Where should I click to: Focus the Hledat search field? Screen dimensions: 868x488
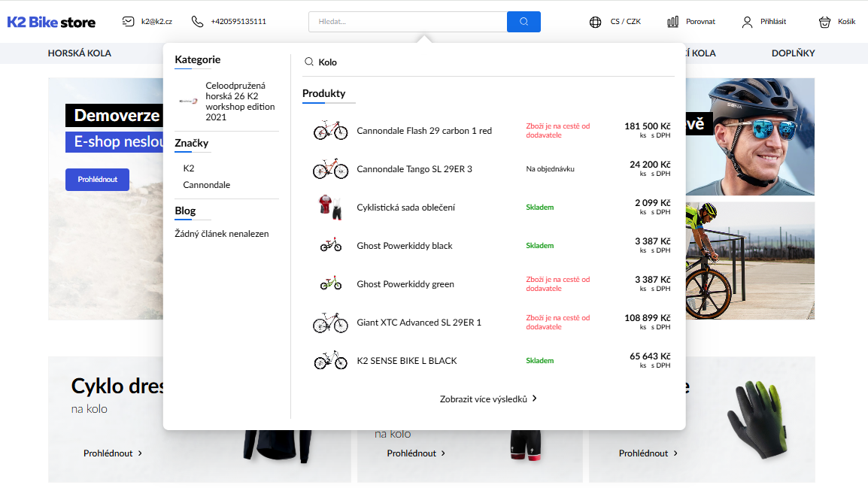[408, 22]
